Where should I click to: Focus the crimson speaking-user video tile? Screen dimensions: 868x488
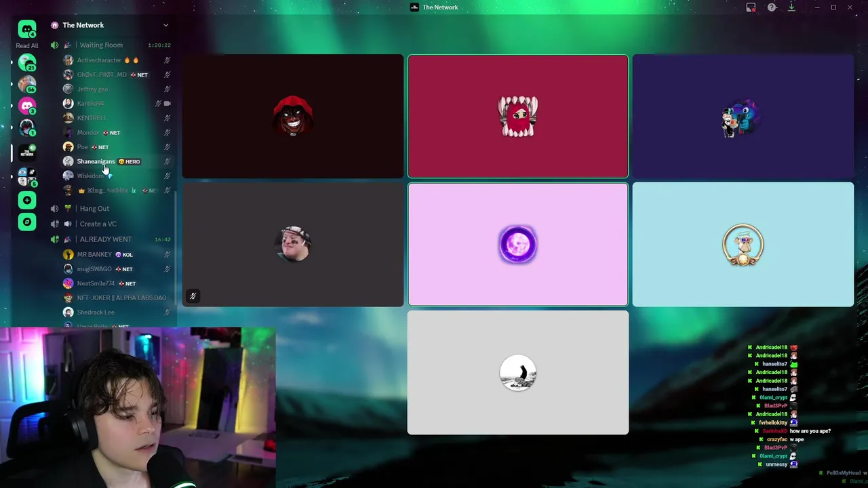tap(518, 116)
